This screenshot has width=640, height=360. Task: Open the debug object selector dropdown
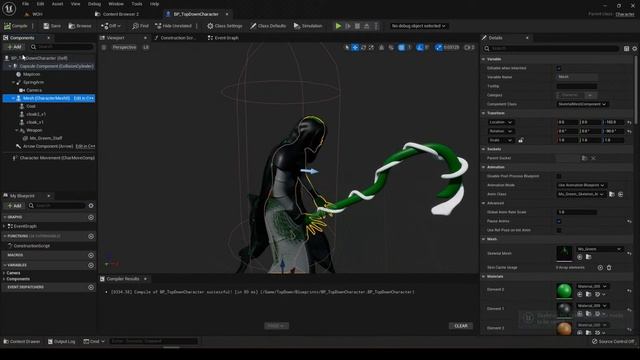(x=418, y=26)
